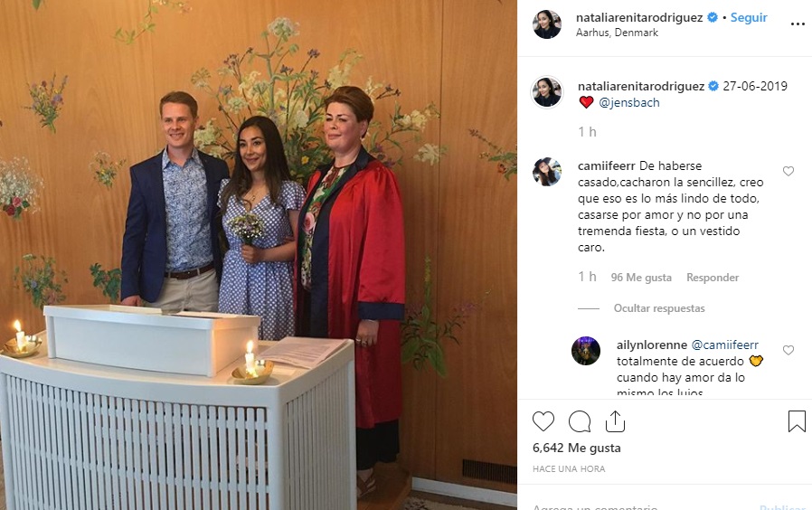Open the three-dot more options menu
The width and height of the screenshot is (812, 510).
point(798,24)
